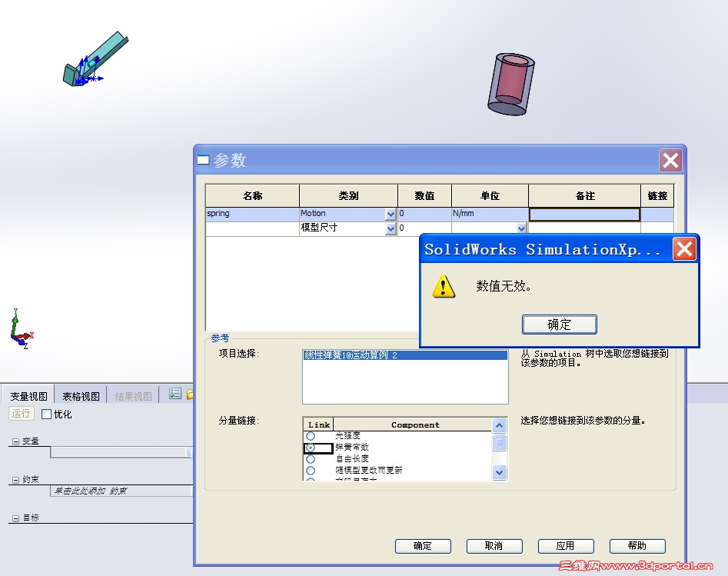Viewport: 728px width, 576px height.
Task: Open the unit dropdown in the second row
Action: (x=521, y=228)
